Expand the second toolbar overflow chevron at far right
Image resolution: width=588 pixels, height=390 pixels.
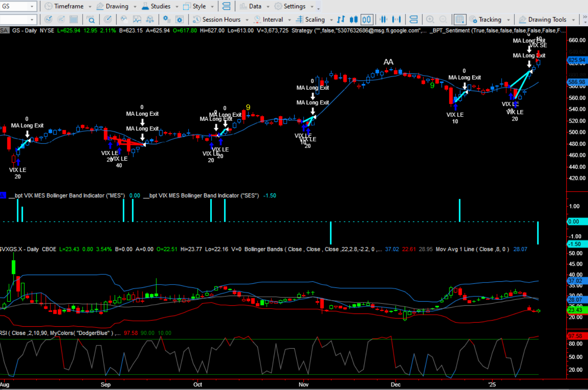click(x=585, y=19)
